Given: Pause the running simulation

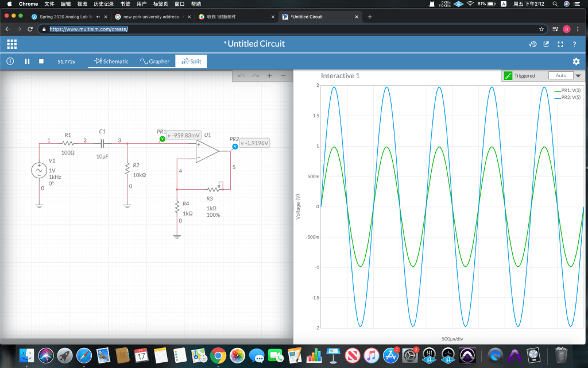Looking at the screenshot, I should (27, 62).
